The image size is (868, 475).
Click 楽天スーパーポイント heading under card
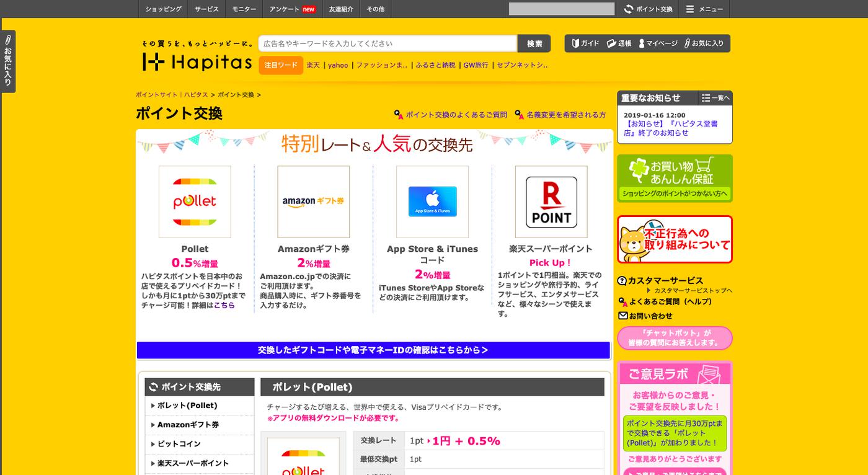point(551,249)
